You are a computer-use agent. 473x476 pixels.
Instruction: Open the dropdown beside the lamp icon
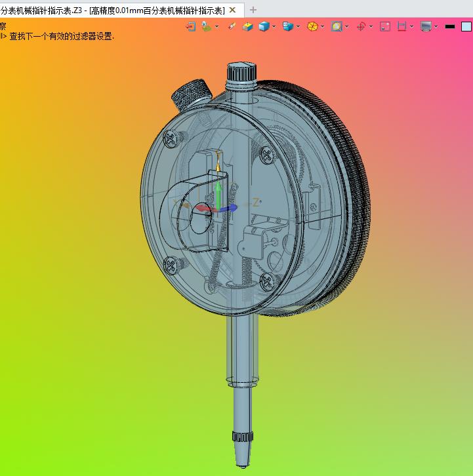[x=216, y=27]
